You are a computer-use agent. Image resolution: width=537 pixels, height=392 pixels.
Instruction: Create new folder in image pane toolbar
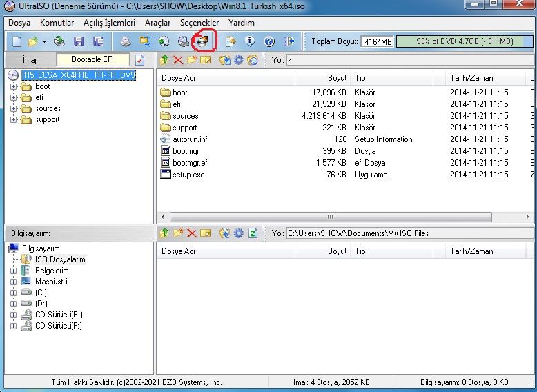pos(192,60)
